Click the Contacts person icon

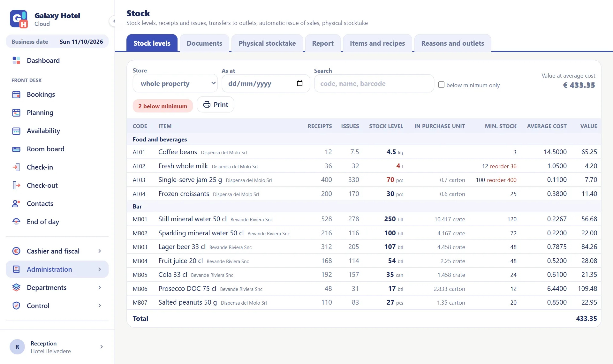16,204
